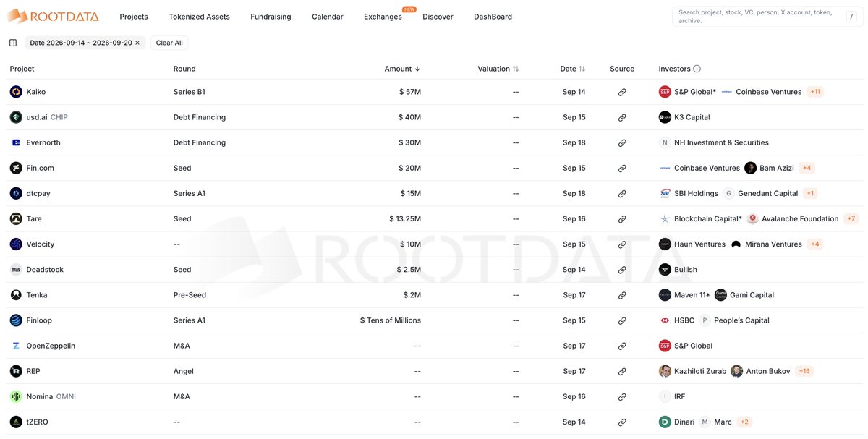
Task: Open source link for Tare row
Action: (622, 218)
